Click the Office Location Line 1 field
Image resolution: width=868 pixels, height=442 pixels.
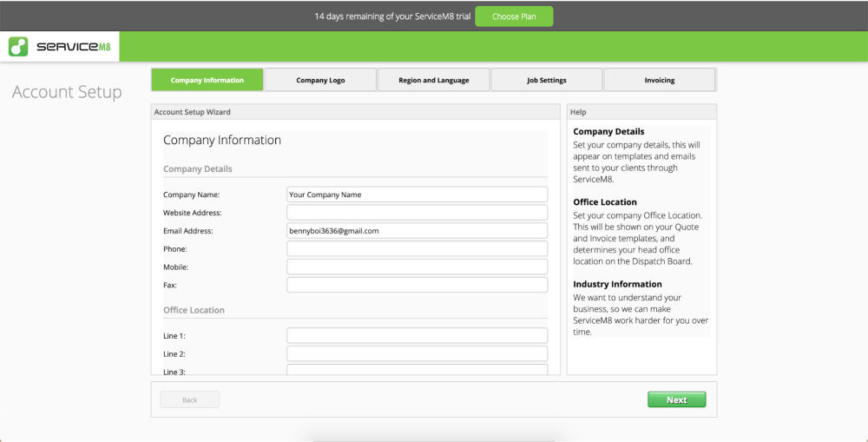tap(417, 336)
